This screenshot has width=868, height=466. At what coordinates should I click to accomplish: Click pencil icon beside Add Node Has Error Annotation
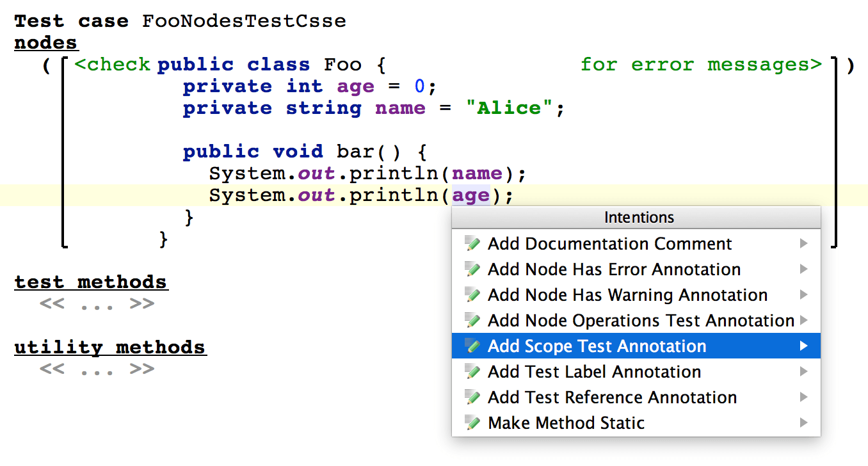point(472,269)
